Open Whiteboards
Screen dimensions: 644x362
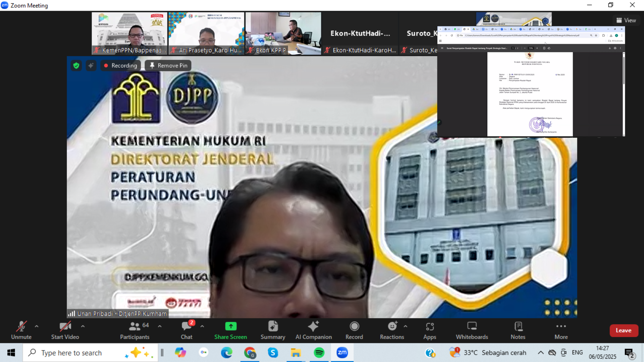coord(472,330)
